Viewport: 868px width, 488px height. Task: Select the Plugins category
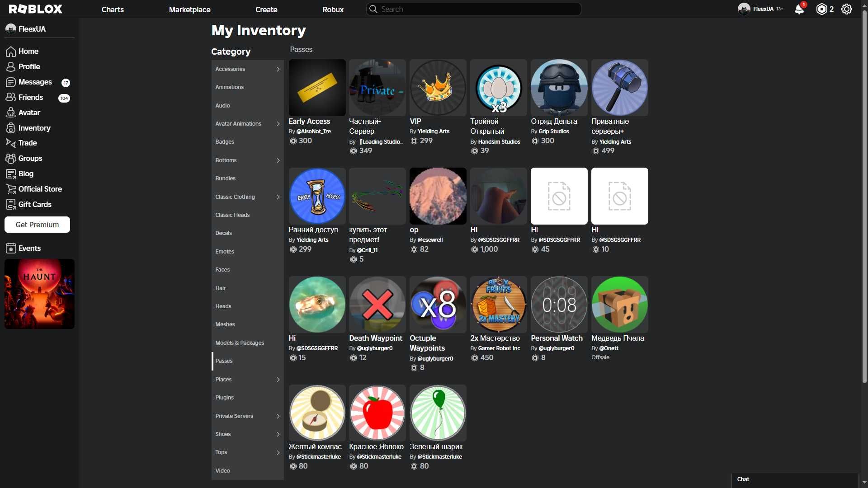[248, 398]
